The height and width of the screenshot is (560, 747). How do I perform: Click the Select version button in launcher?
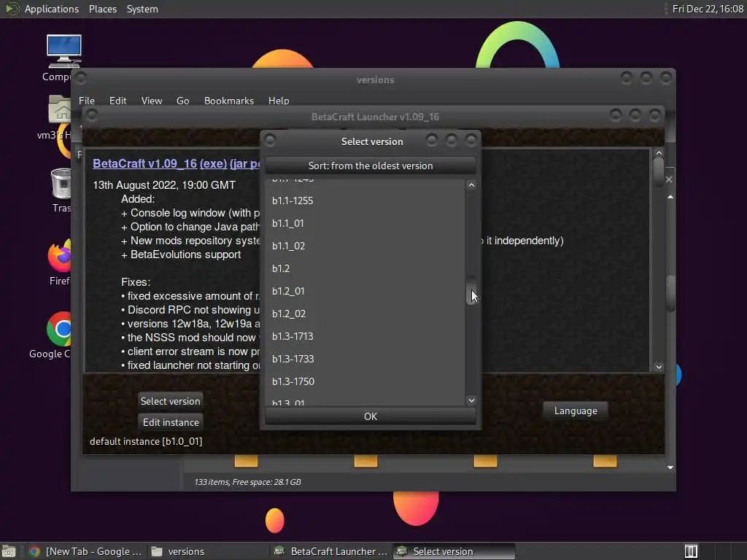[170, 401]
